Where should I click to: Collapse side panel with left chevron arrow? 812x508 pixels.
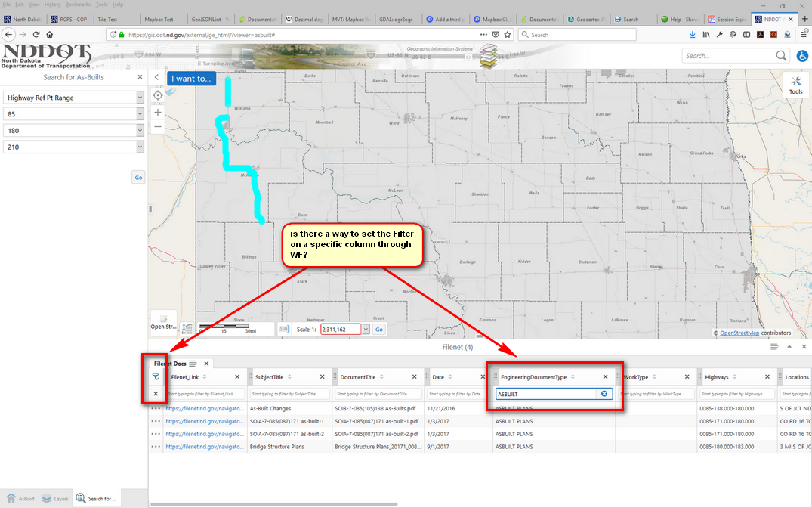[x=156, y=77]
